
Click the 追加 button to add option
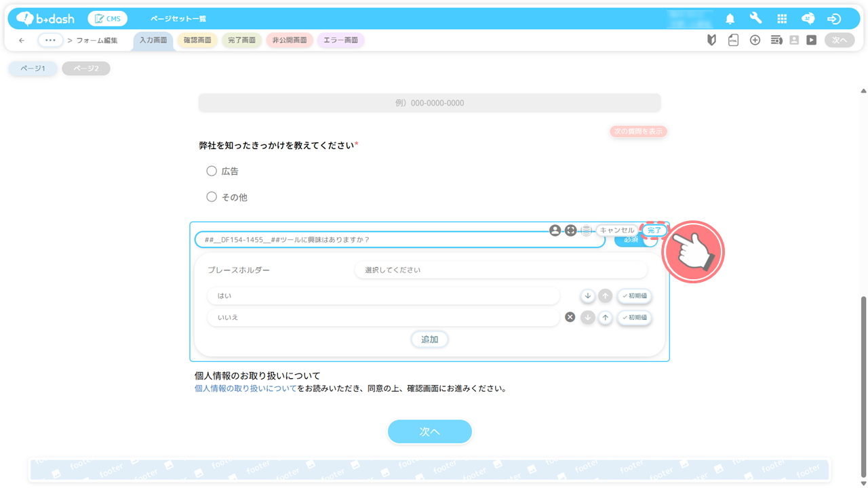pyautogui.click(x=429, y=339)
